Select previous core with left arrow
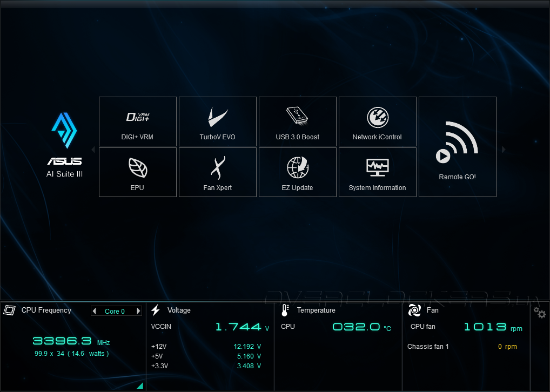 [94, 311]
